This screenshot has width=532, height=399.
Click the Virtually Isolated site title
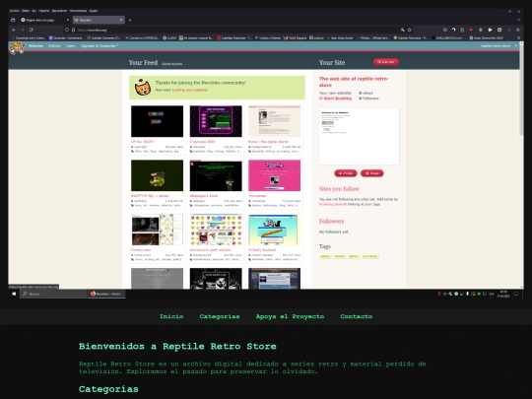[262, 250]
